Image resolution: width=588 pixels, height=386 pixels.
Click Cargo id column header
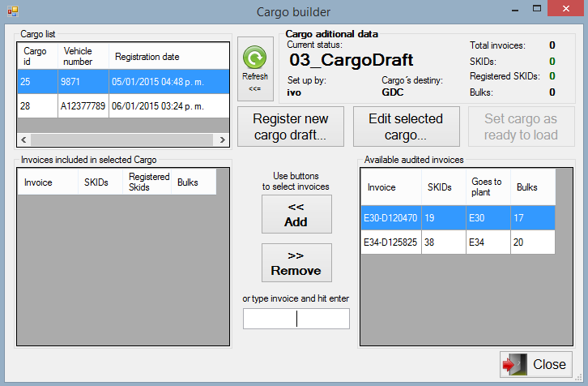coord(36,57)
